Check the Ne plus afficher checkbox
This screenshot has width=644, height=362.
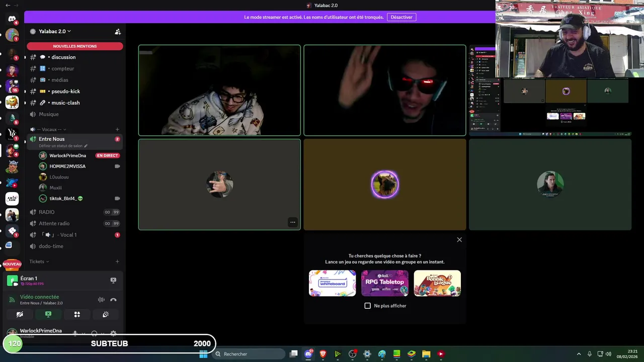point(368,306)
